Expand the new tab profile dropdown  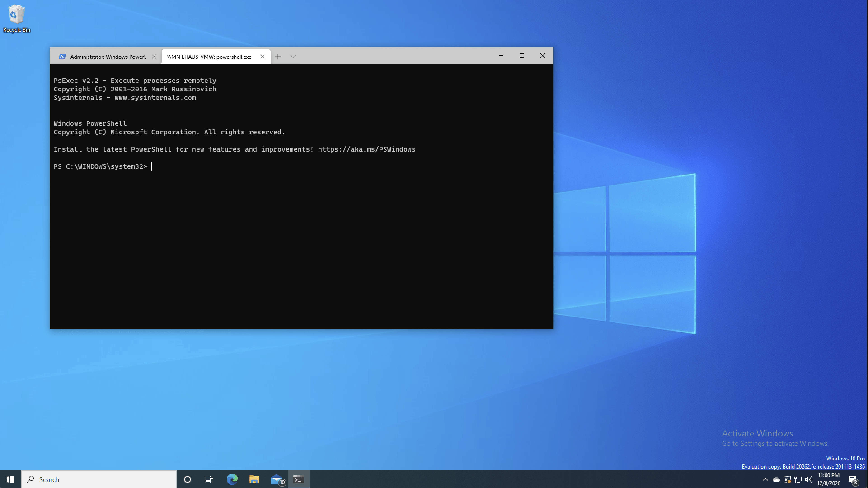(x=293, y=57)
